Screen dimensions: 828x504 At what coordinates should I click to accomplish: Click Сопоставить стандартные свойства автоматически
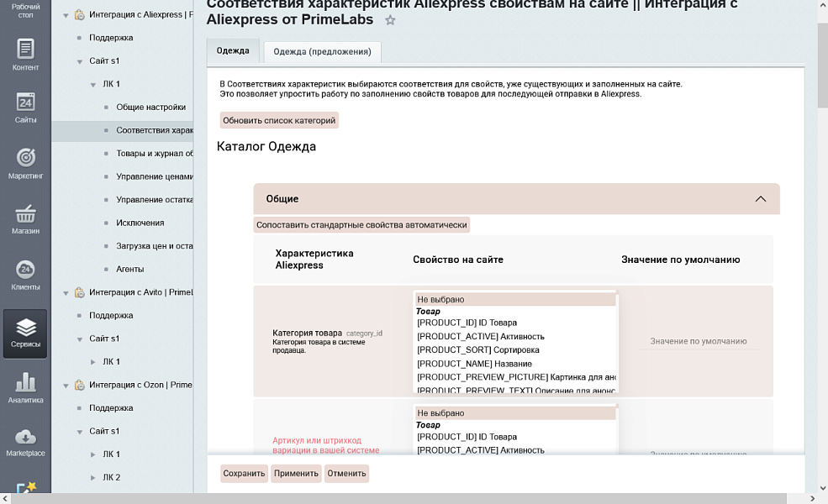click(361, 225)
